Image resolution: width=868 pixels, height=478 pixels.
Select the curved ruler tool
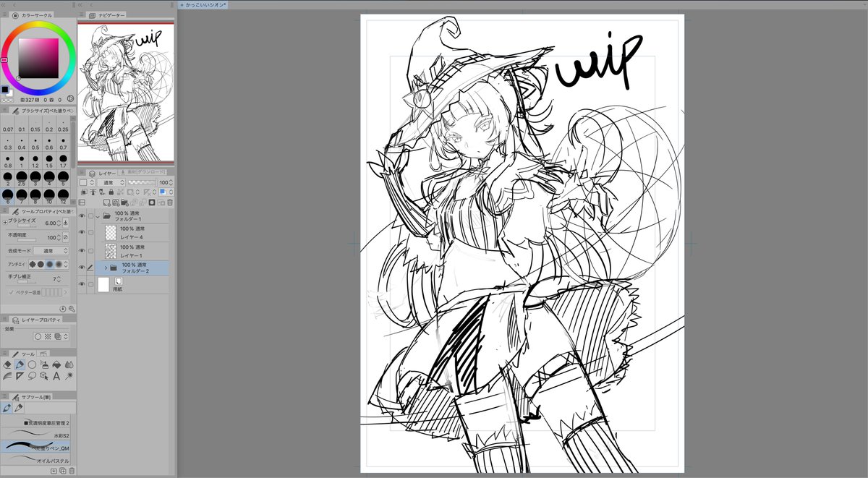[7, 376]
